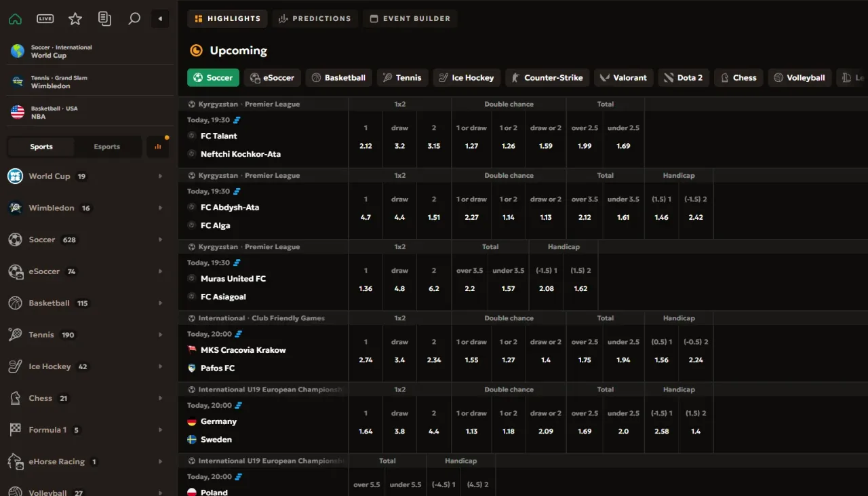This screenshot has height=496, width=868.
Task: Open the Kyrgyzstan Premier League link above FC Talant
Action: click(249, 104)
